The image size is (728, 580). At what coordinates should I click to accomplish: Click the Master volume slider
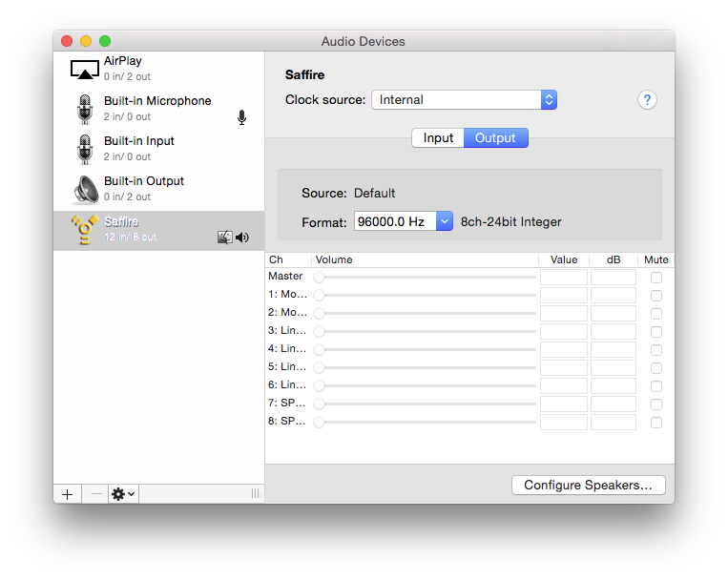tap(425, 278)
